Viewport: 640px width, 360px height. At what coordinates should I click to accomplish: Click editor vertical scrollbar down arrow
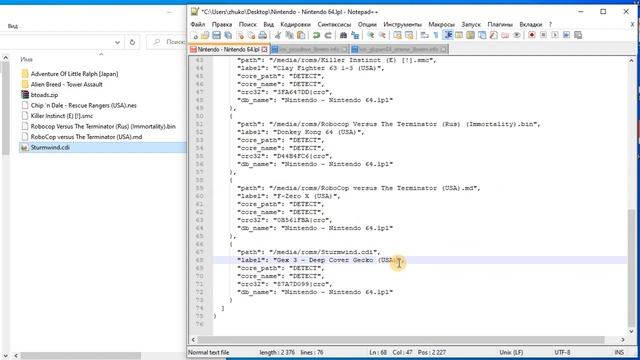pos(631,331)
